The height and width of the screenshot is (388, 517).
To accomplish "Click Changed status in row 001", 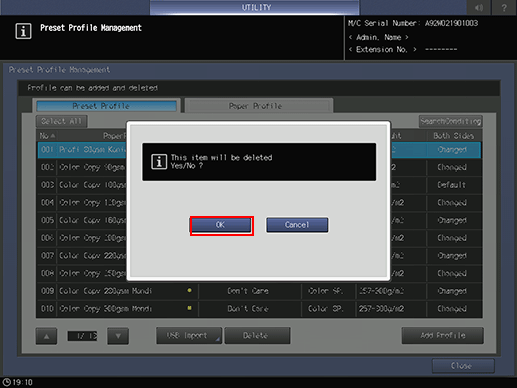I will [452, 150].
